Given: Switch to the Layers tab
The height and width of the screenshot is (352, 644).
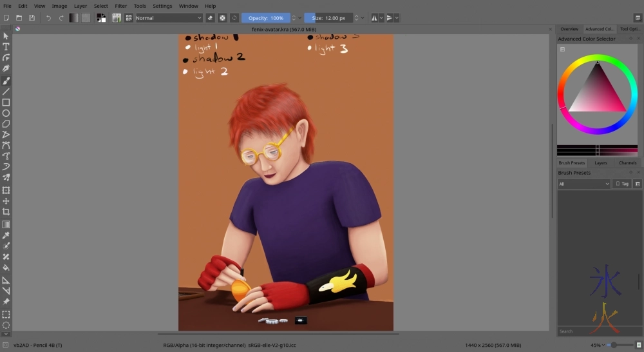Looking at the screenshot, I should click(x=600, y=163).
